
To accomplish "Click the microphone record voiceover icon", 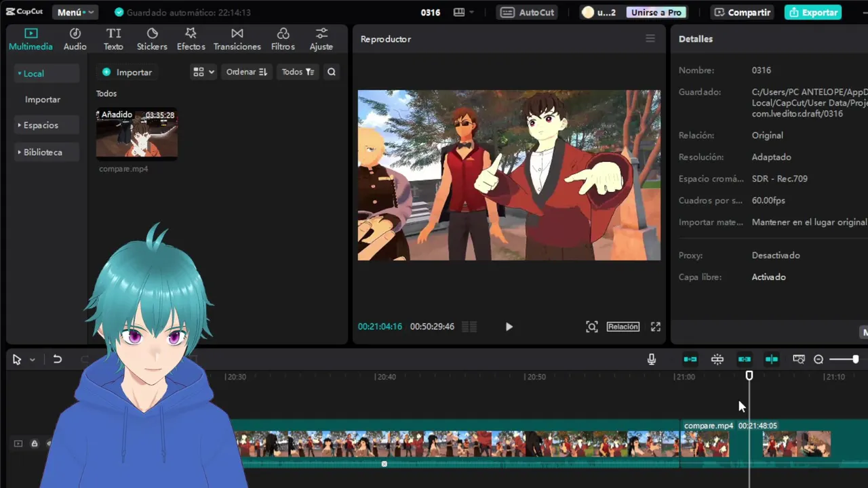I will tap(652, 359).
